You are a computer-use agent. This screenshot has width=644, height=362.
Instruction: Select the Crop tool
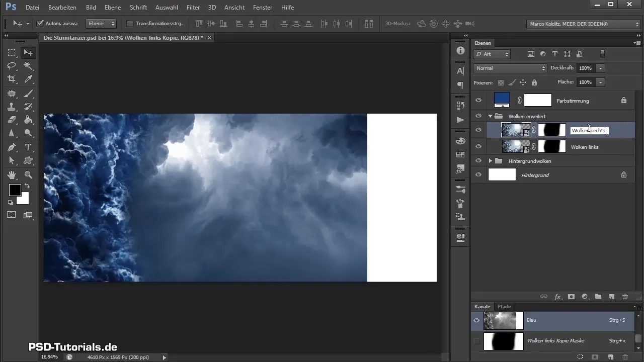(12, 79)
